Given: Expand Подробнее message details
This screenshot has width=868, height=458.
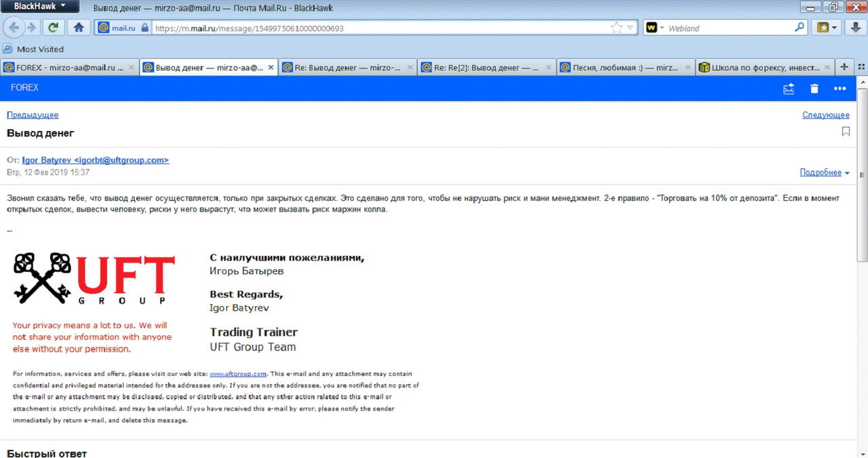Looking at the screenshot, I should tap(825, 172).
